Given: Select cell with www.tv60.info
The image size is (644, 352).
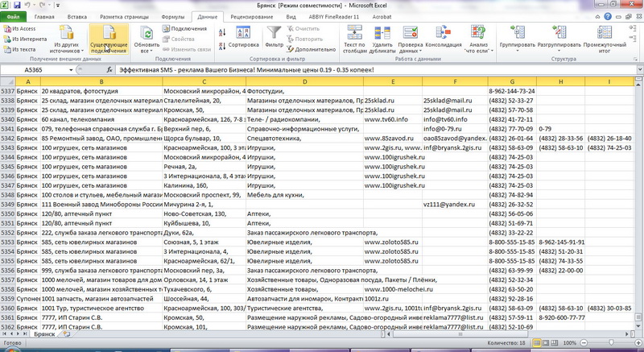Looking at the screenshot, I should tap(393, 119).
